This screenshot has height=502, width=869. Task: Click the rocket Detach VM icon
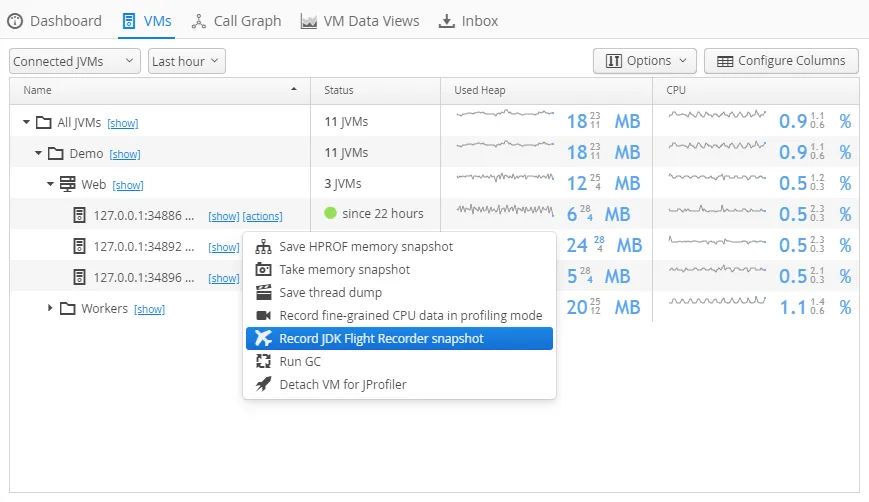(263, 384)
